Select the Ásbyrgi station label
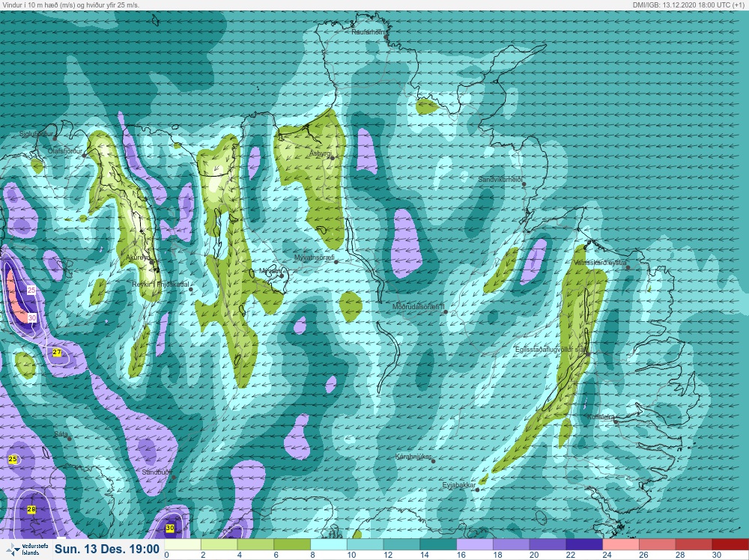Viewport: 749px width, 560px height. [x=320, y=153]
